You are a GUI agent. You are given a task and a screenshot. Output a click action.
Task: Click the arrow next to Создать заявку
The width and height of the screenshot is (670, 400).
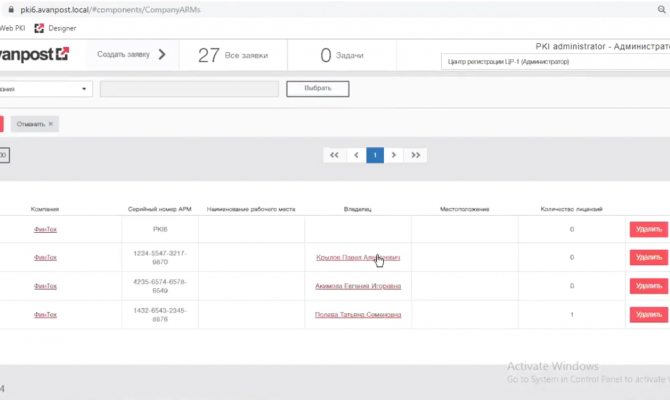pos(162,55)
